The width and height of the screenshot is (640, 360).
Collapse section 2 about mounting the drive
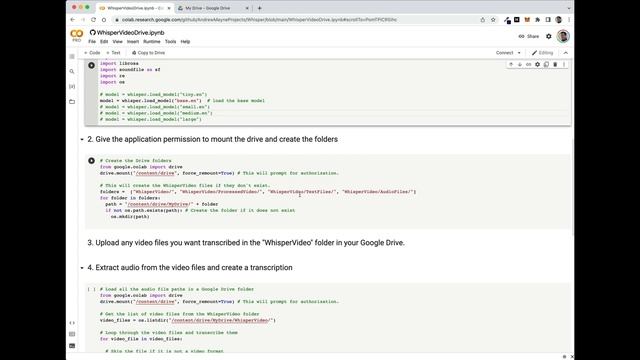point(82,140)
